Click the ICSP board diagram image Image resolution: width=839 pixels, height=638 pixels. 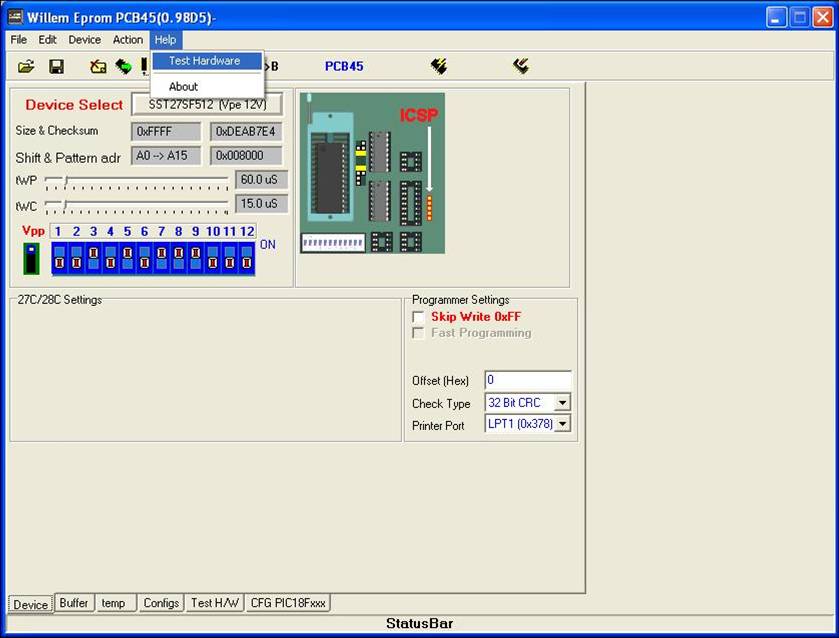tap(372, 173)
